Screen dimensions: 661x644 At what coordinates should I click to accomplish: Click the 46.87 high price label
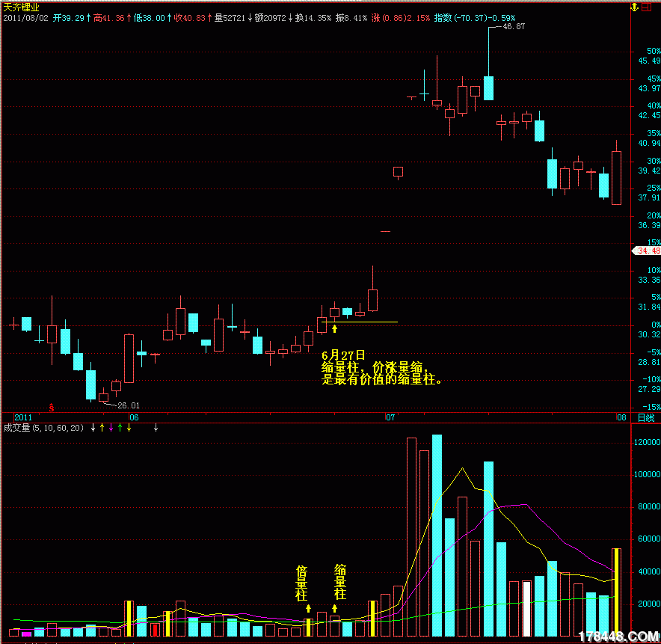[514, 26]
